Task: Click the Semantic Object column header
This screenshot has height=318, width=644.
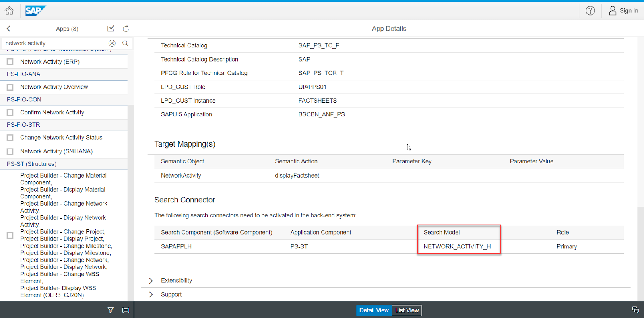Action: [182, 161]
